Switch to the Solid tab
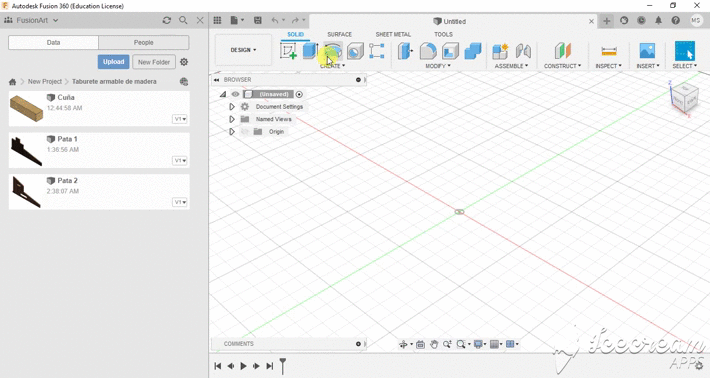The width and height of the screenshot is (710, 378). pos(295,34)
